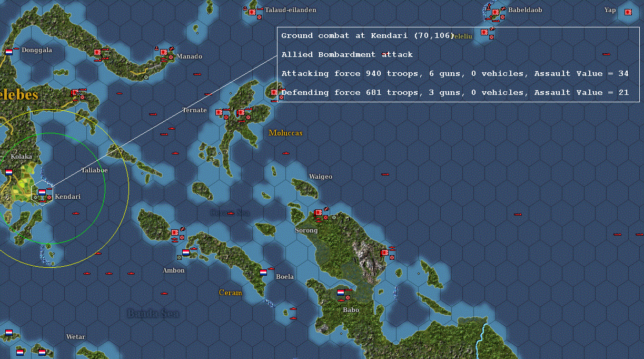Click the ship icon next to the Boela flag
This screenshot has width=644, height=359.
pos(271,268)
